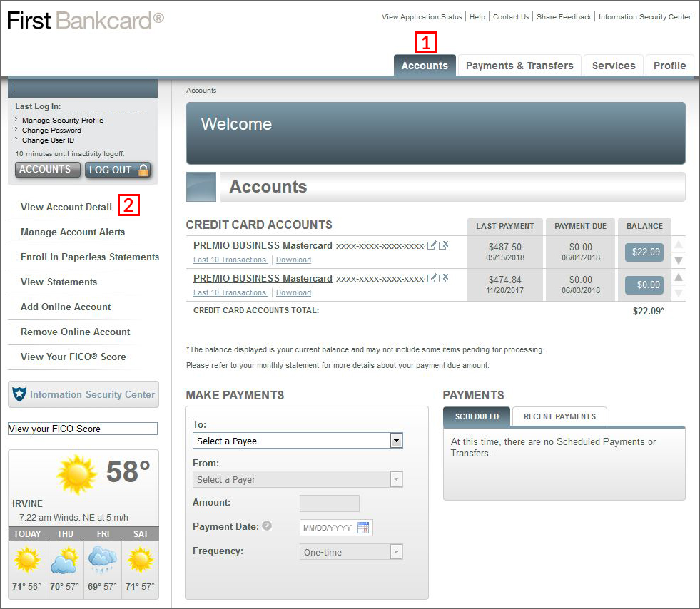This screenshot has width=700, height=609.
Task: Click the edit icon on the $474.84 last payment card row
Action: 431,278
